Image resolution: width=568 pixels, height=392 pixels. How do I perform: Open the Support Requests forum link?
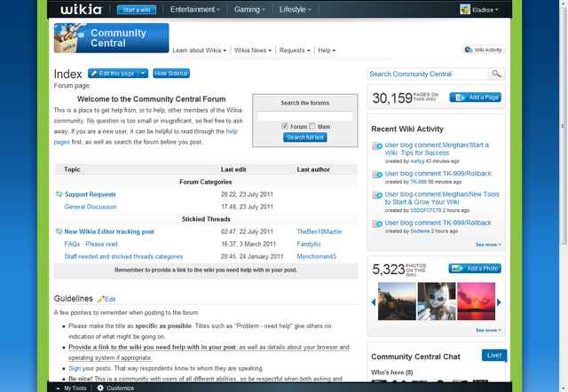pos(91,194)
